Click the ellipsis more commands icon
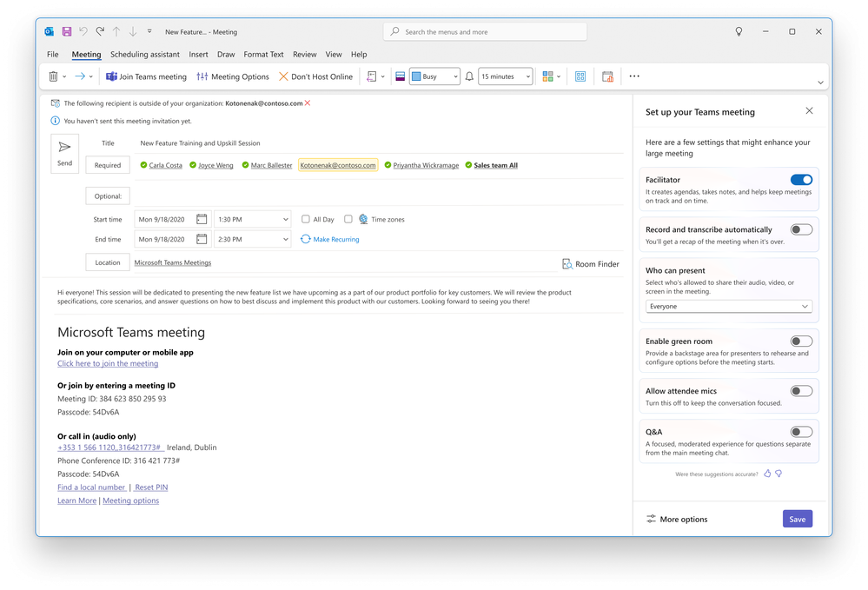Image resolution: width=868 pixels, height=590 pixels. (634, 76)
